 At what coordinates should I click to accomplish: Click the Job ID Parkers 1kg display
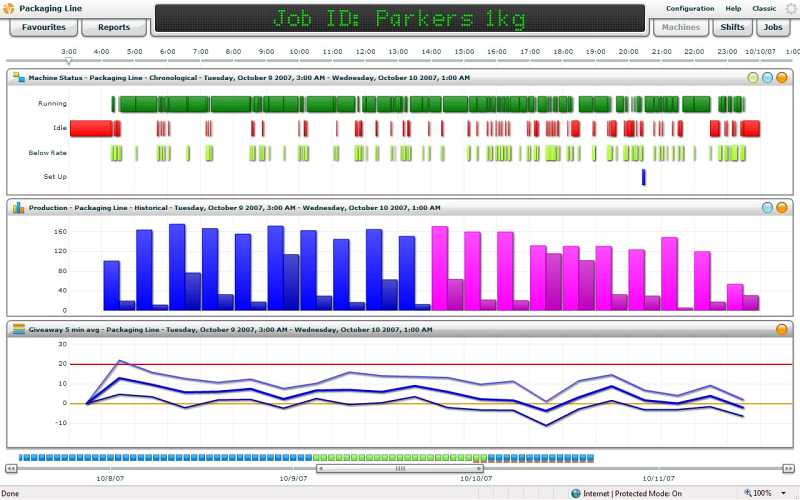[399, 19]
